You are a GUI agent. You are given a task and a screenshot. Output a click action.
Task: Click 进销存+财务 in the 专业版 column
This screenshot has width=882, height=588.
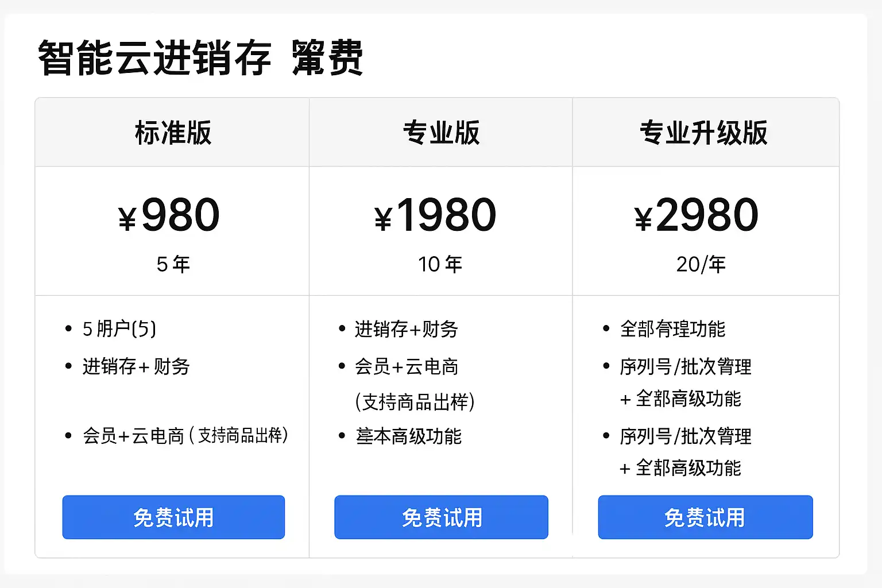406,329
